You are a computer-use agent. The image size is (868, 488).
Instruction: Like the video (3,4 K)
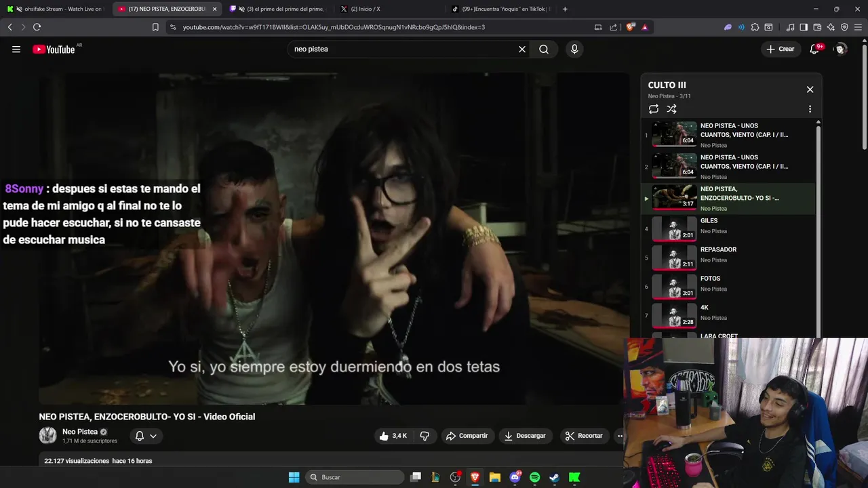click(x=393, y=436)
